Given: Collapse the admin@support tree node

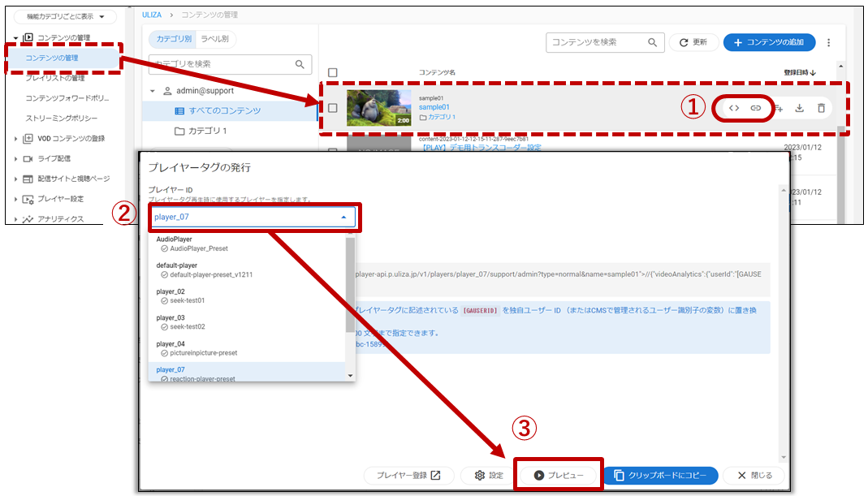Looking at the screenshot, I should coord(153,91).
